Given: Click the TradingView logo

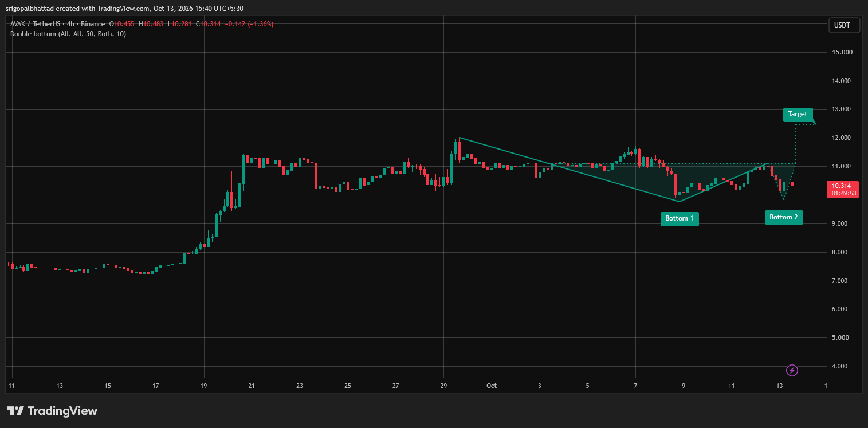Looking at the screenshot, I should (x=52, y=411).
